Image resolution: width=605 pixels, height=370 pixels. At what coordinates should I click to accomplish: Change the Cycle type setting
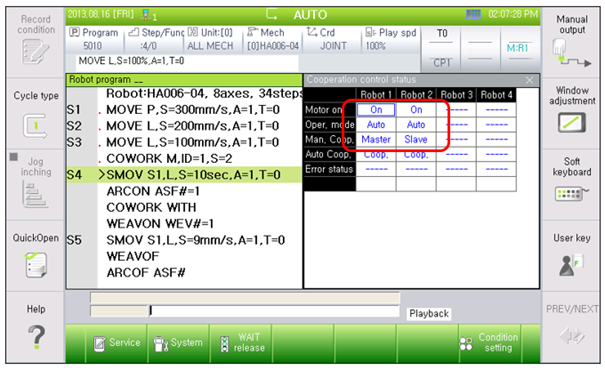point(35,115)
